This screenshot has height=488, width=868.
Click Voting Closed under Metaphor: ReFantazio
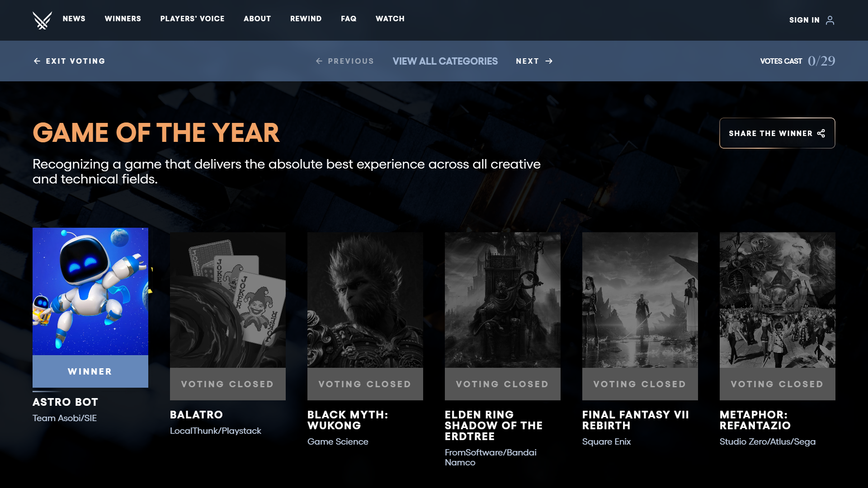point(778,384)
